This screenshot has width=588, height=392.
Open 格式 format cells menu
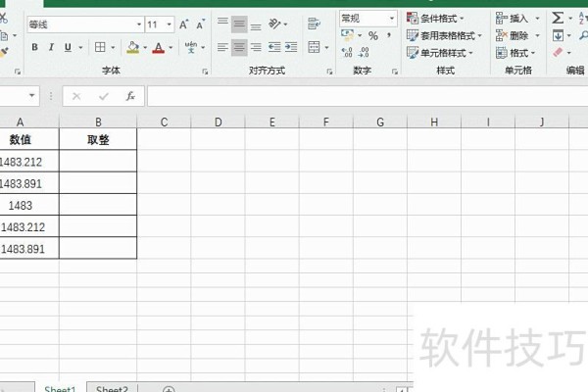pyautogui.click(x=515, y=53)
